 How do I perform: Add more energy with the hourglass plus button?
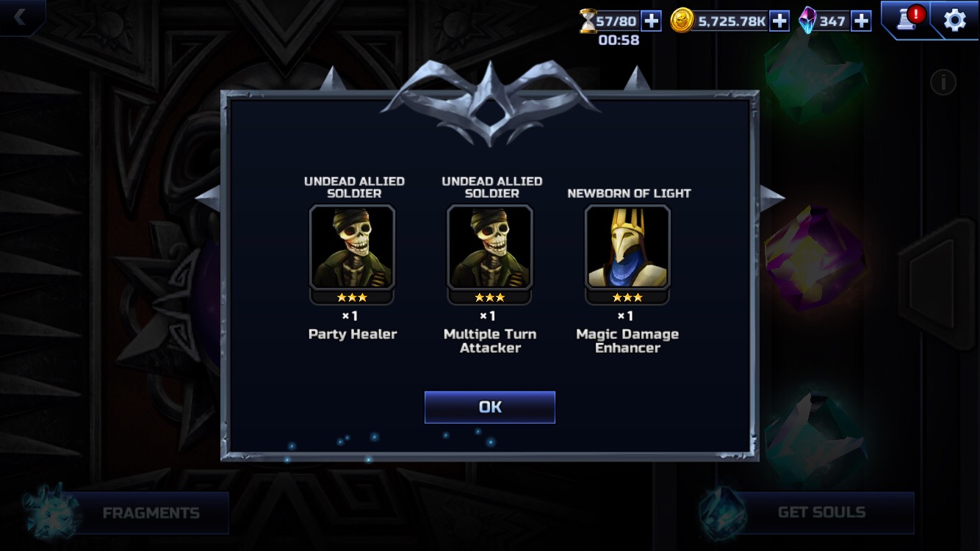pyautogui.click(x=652, y=21)
